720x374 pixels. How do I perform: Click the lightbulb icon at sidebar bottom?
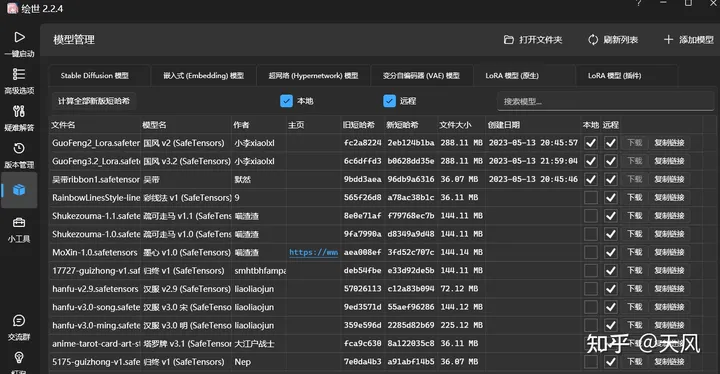tap(19, 357)
